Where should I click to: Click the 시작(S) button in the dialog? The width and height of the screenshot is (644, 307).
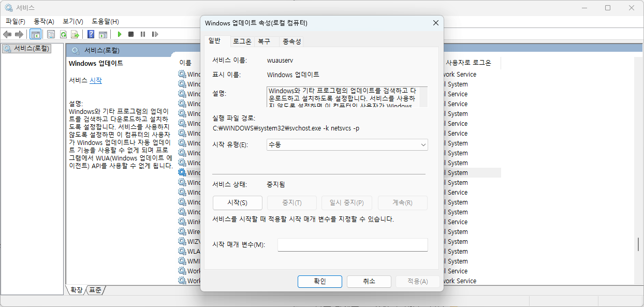(x=238, y=202)
